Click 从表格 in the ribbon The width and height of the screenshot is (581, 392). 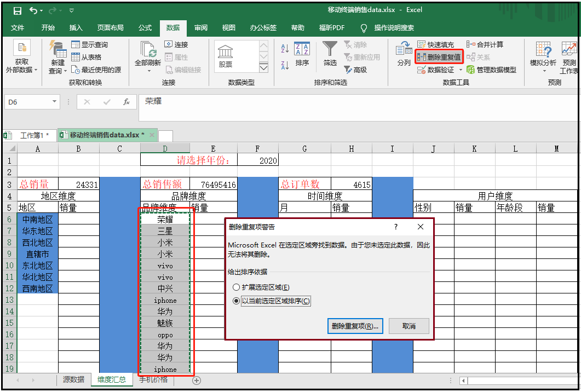(87, 57)
